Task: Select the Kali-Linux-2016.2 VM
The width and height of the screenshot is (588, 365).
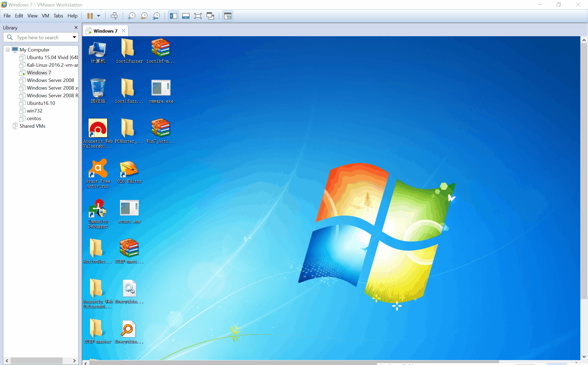Action: [x=52, y=65]
